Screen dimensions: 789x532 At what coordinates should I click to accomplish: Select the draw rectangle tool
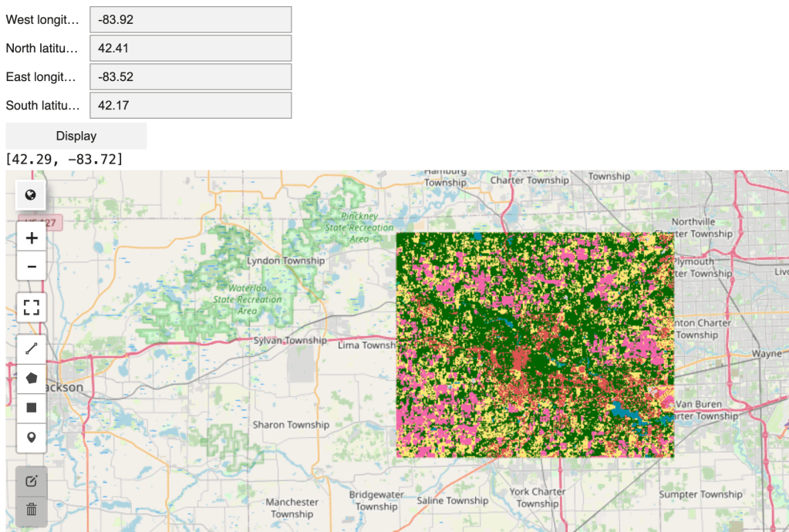point(32,408)
